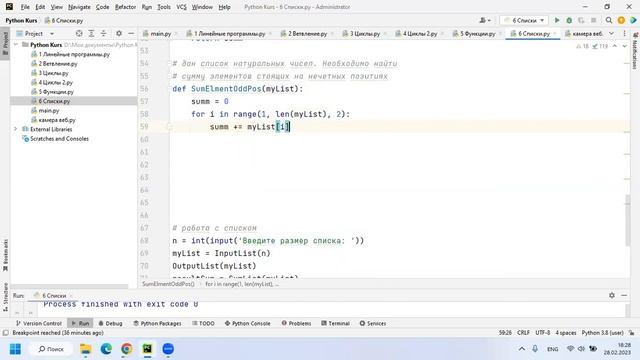
Task: Open the 4 spaces indent setting
Action: (x=566, y=333)
